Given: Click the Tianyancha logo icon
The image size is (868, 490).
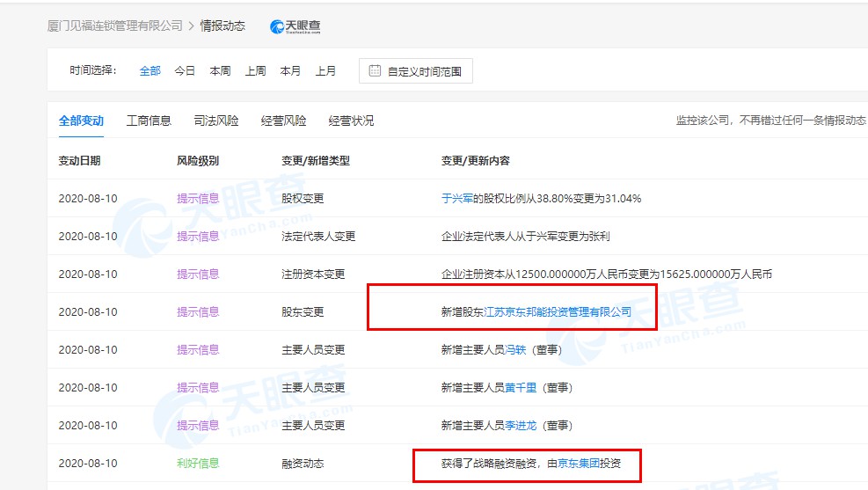Looking at the screenshot, I should (x=295, y=26).
